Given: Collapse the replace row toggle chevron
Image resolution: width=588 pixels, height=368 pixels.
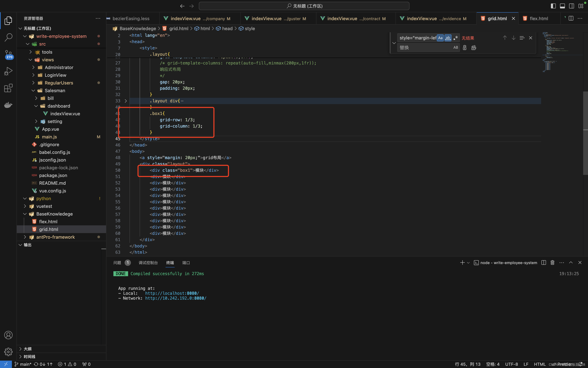Looking at the screenshot, I should coord(394,43).
